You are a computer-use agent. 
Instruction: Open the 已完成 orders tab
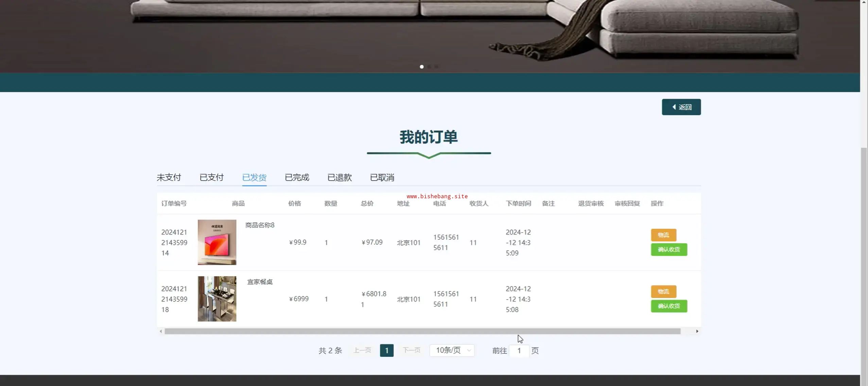click(x=297, y=177)
